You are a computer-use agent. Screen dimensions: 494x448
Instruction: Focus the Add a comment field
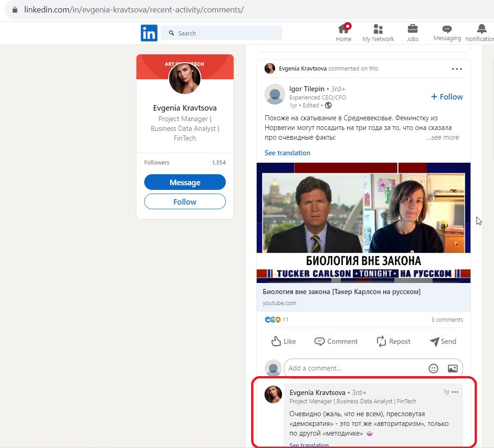(x=373, y=368)
